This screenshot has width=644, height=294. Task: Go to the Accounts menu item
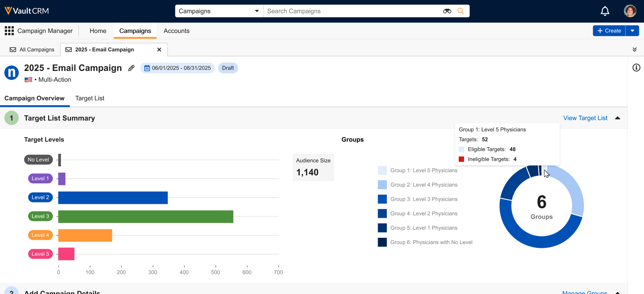coord(176,31)
